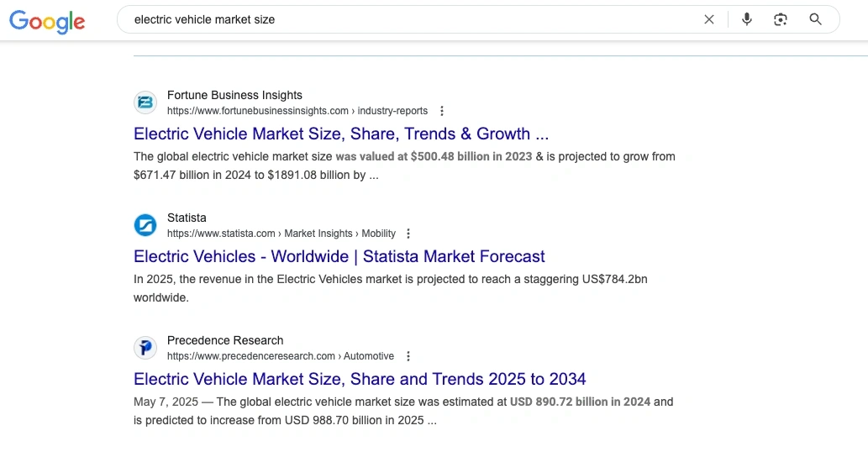Click the precedenceresearch.com Automotive URL breadcrumb
This screenshot has height=457, width=868.
click(281, 356)
